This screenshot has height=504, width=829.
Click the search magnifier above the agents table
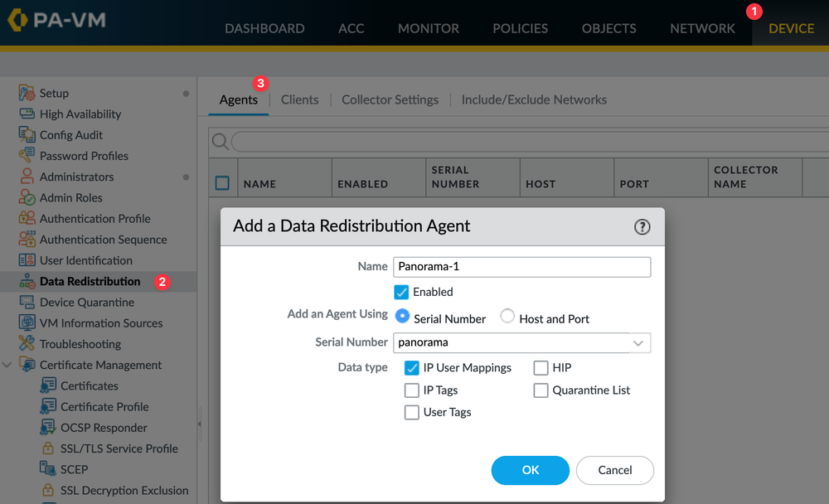220,141
